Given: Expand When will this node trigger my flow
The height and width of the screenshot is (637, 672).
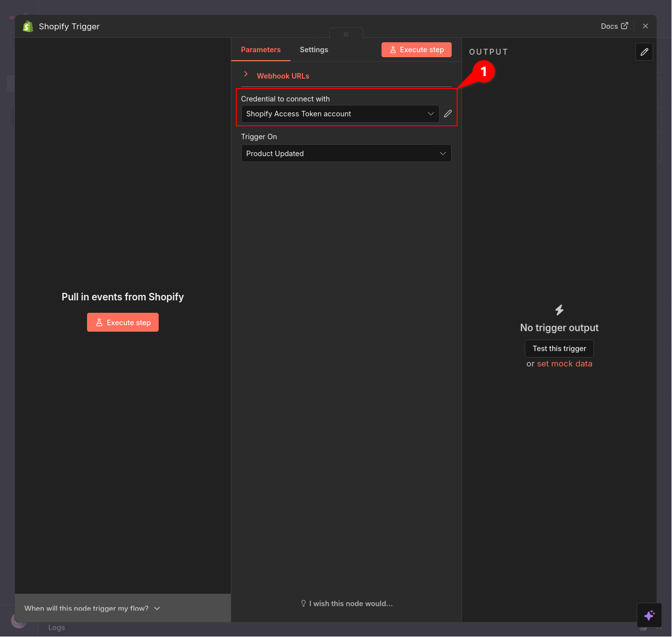Looking at the screenshot, I should [x=93, y=608].
